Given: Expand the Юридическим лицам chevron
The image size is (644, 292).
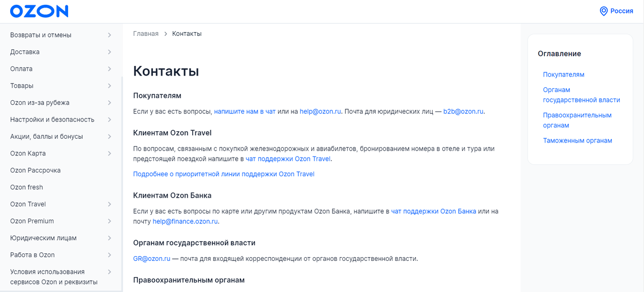Looking at the screenshot, I should (109, 238).
